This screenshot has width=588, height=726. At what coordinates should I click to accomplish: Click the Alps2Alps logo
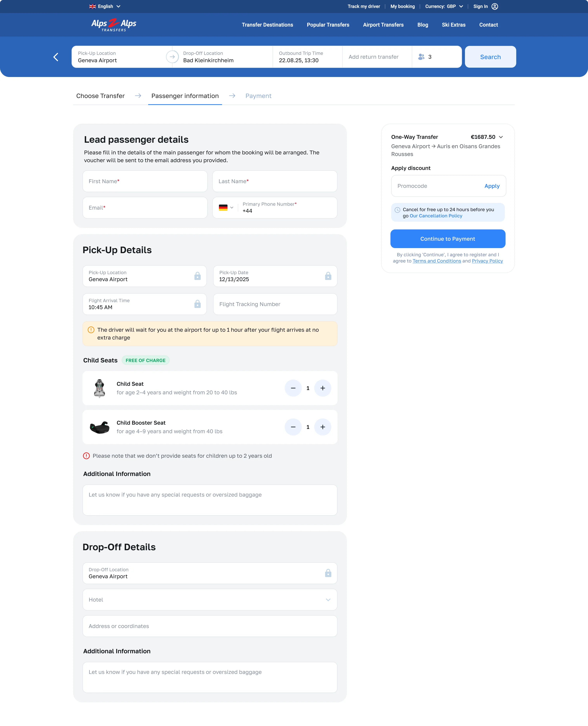[x=114, y=24]
